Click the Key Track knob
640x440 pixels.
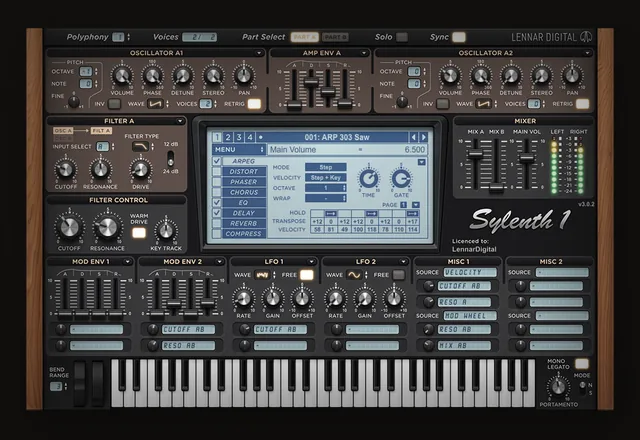166,231
